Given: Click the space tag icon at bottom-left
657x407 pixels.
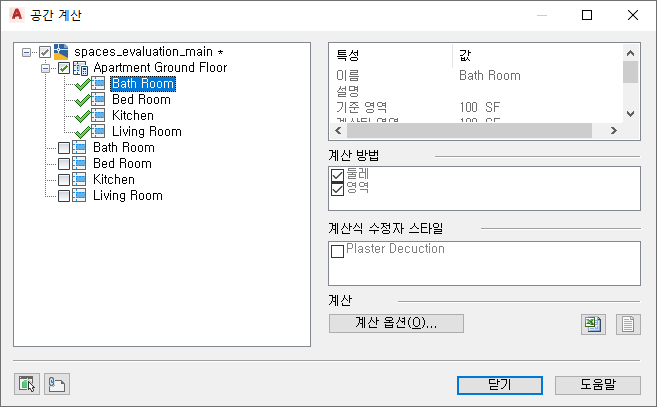Looking at the screenshot, I should [57, 383].
